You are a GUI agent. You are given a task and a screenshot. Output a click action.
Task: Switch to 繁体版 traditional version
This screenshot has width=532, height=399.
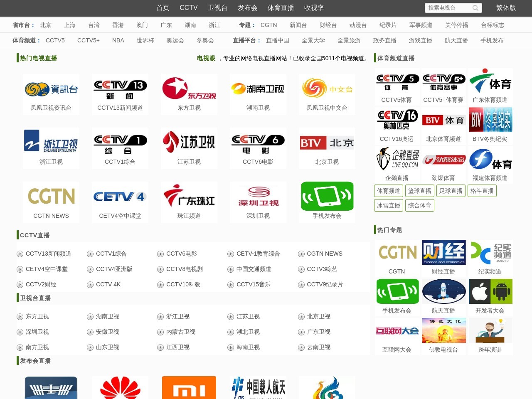[506, 8]
